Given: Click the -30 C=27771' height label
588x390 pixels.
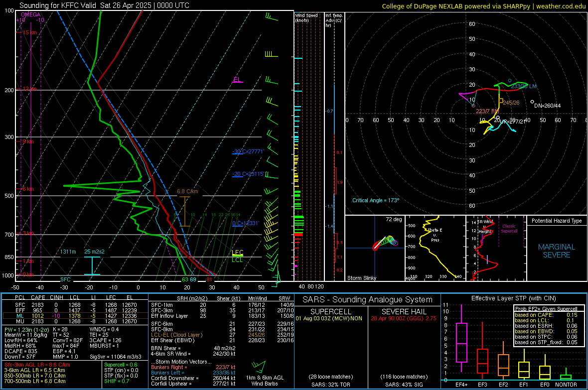Looking at the screenshot, I should click(248, 151).
